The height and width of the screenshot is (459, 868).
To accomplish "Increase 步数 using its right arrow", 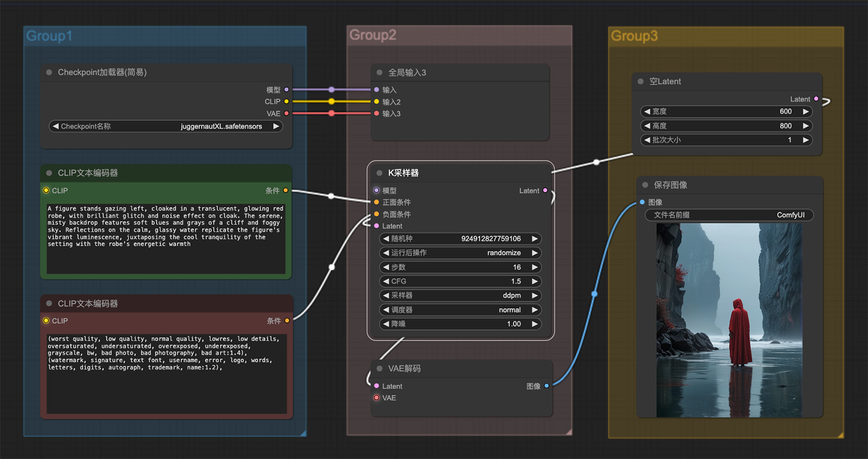I will (535, 267).
